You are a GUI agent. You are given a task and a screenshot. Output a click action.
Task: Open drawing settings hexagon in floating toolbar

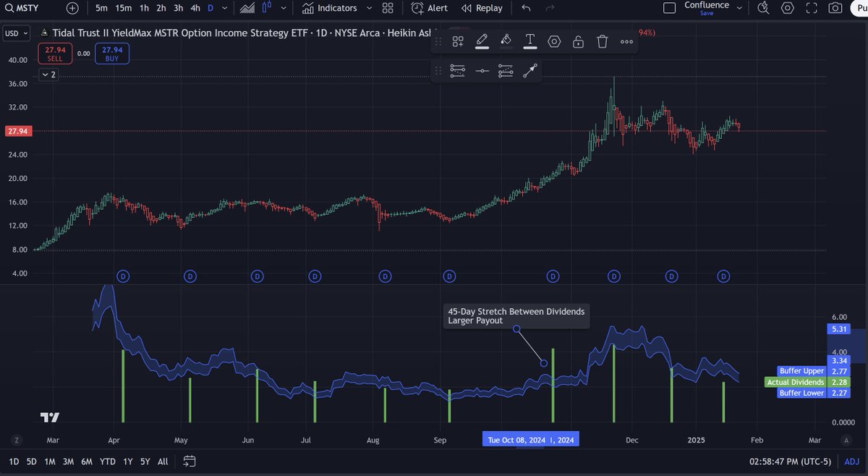[554, 41]
